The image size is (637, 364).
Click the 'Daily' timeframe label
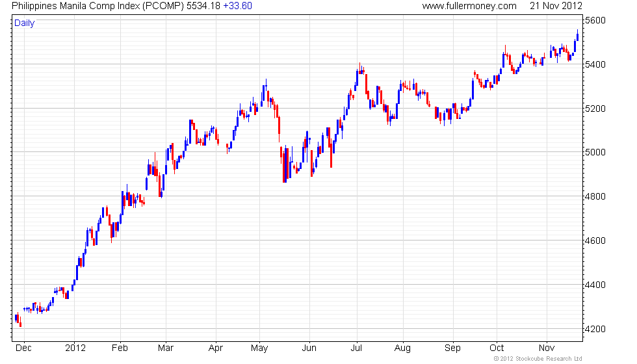pos(25,23)
